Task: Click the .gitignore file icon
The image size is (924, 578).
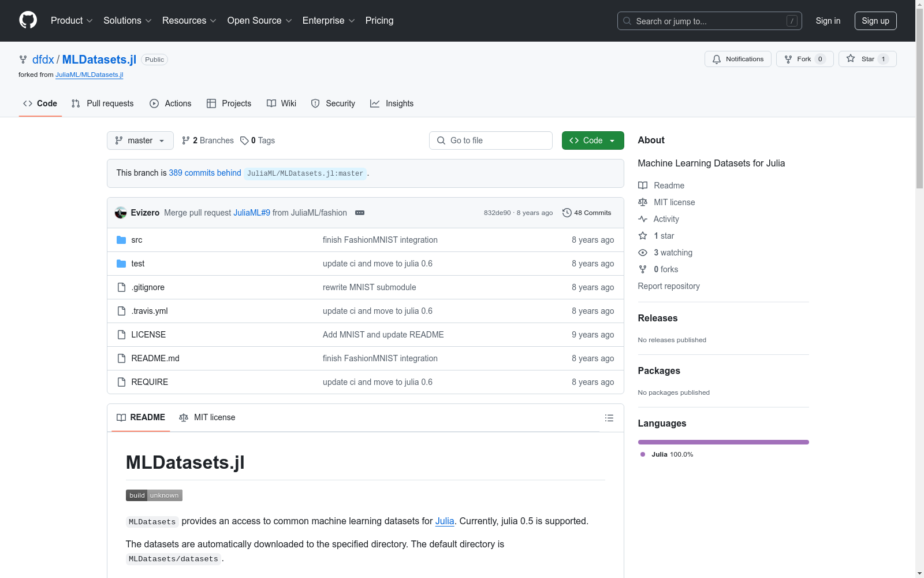Action: 121,287
